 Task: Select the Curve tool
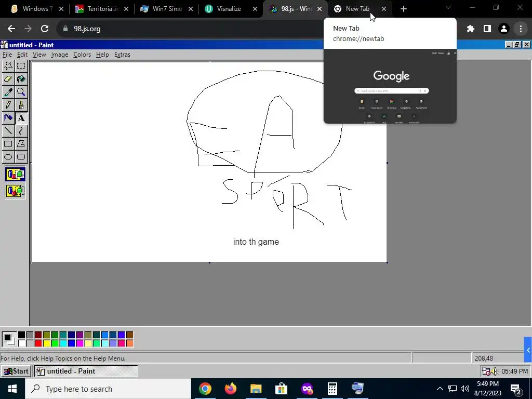coord(21,130)
